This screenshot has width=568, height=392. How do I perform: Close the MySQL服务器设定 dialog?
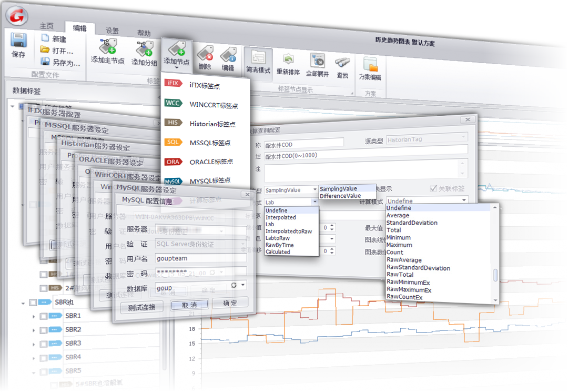pos(247,195)
